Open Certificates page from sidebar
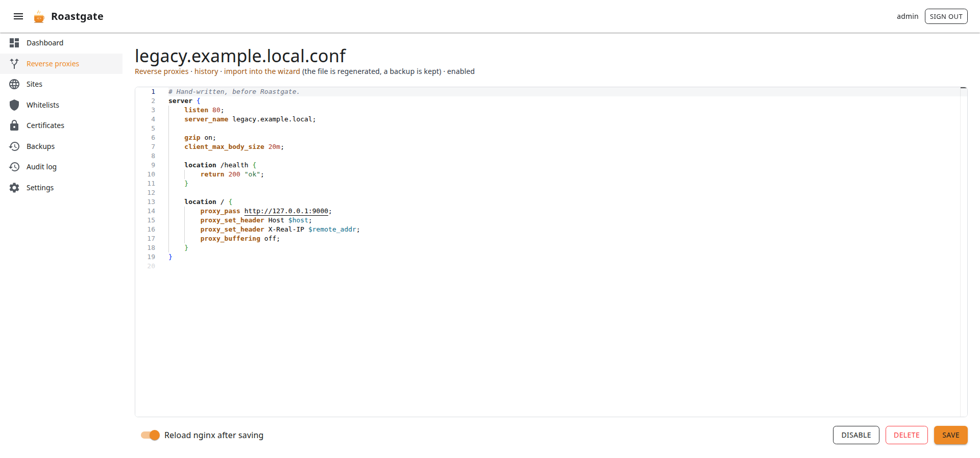Viewport: 980px width, 458px height. [x=61, y=125]
